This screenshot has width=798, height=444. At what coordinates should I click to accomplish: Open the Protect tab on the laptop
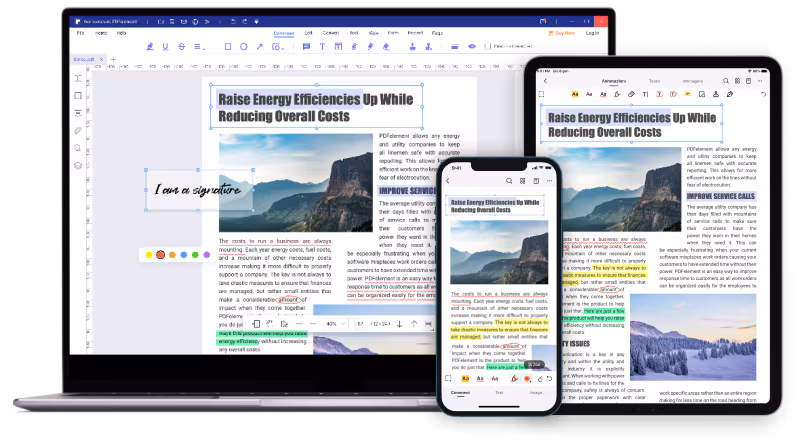point(415,33)
